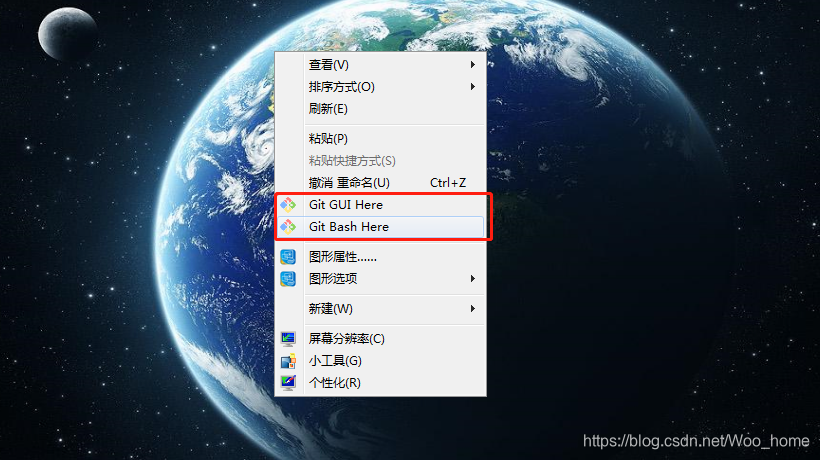Select 粘贴(P) from context menu

pyautogui.click(x=380, y=139)
